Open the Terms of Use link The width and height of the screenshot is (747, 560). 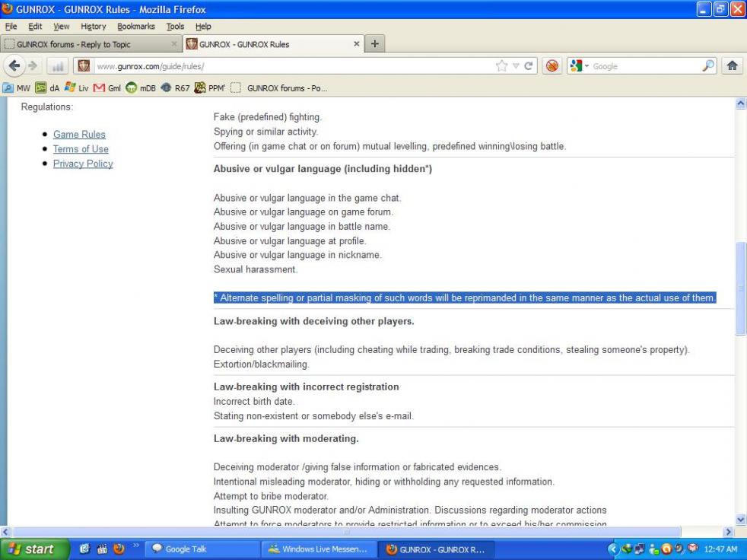[x=81, y=149]
